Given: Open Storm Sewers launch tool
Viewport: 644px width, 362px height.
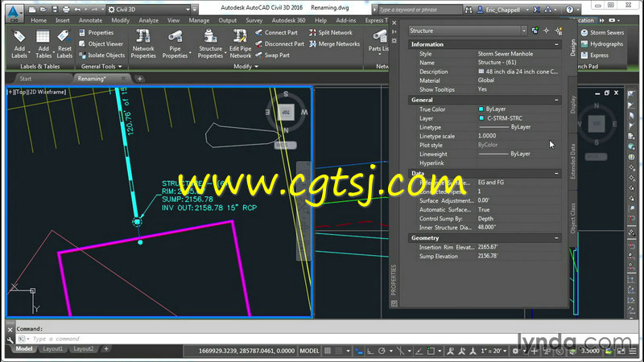Looking at the screenshot, I should [602, 32].
